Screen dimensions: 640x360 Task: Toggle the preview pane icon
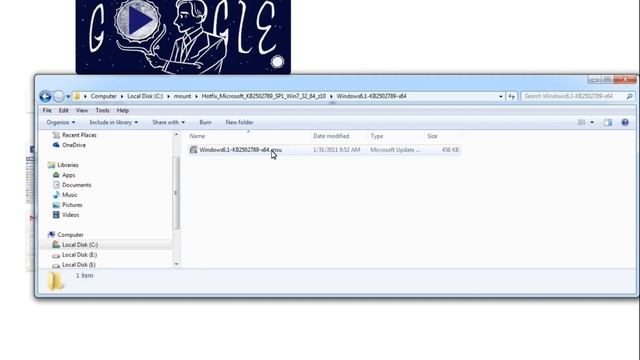coord(608,122)
